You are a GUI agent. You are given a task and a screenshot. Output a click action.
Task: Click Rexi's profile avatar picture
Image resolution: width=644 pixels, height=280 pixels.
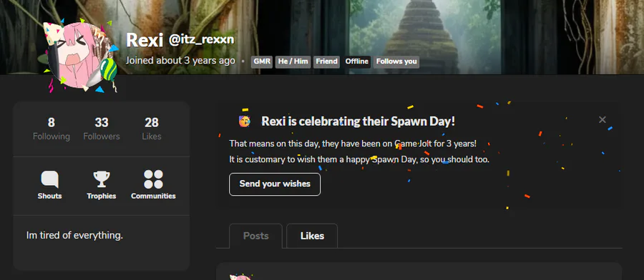coord(82,55)
